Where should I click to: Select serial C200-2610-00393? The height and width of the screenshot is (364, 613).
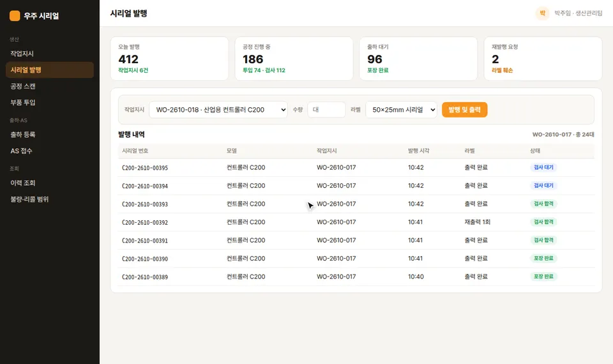click(145, 204)
